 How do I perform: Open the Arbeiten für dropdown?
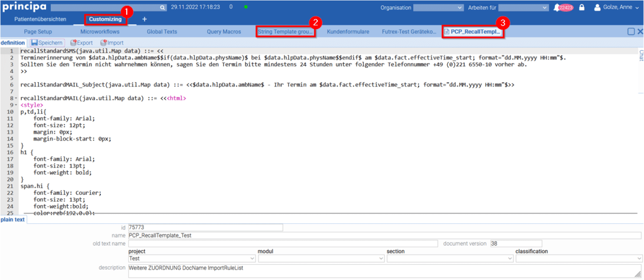click(524, 7)
